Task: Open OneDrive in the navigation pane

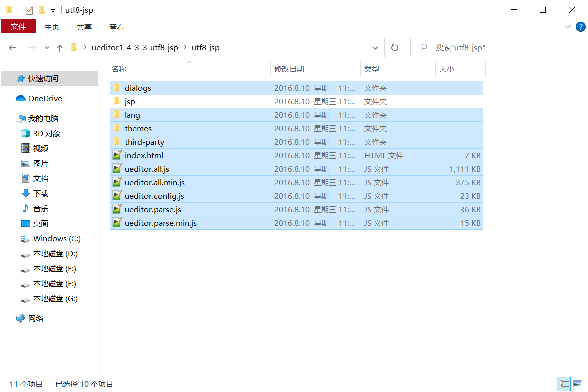Action: [45, 98]
